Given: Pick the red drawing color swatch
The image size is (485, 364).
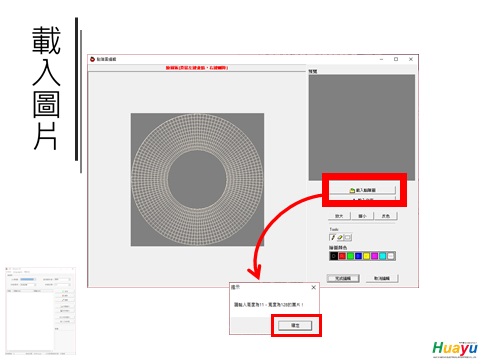Looking at the screenshot, I should [342, 256].
